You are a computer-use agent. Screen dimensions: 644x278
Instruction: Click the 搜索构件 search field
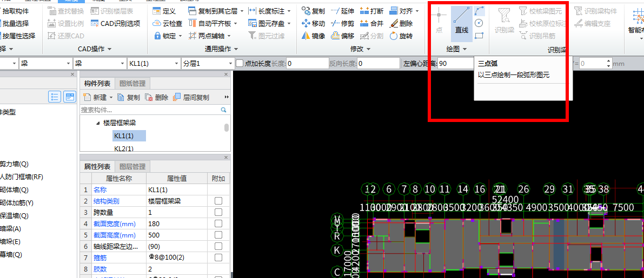point(150,110)
